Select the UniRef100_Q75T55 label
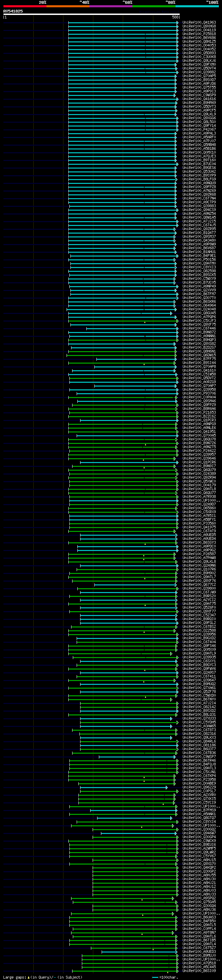This screenshot has width=222, height=980. point(199,88)
